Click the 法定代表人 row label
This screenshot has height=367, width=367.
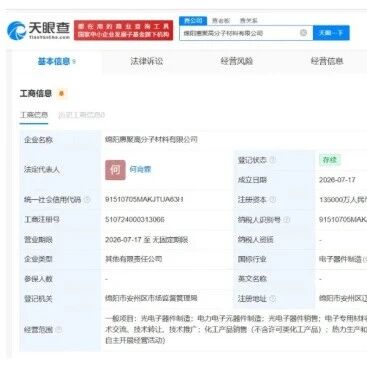[x=42, y=170]
